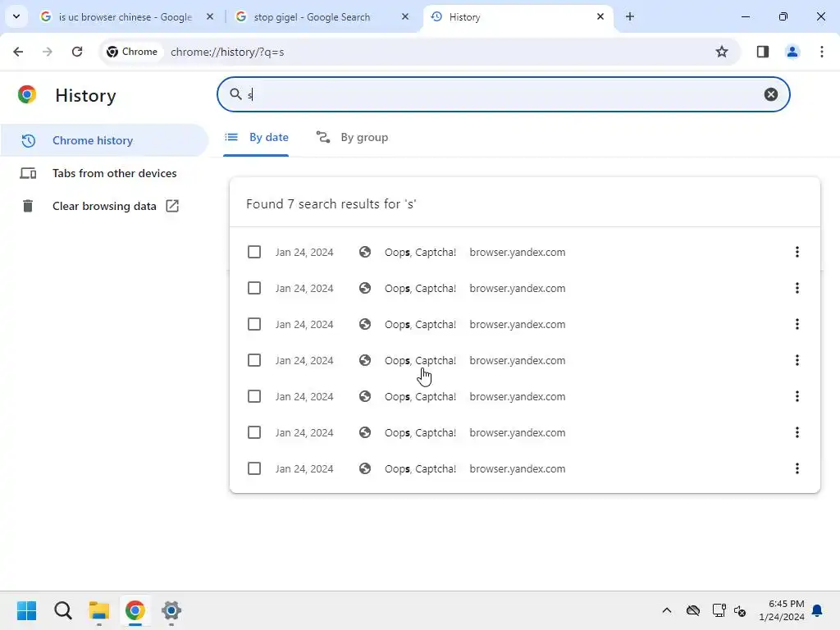Open the Windows Start menu
This screenshot has width=840, height=630.
tap(26, 610)
